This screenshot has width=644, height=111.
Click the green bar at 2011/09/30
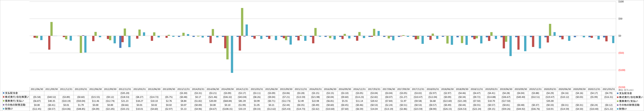click(52, 29)
